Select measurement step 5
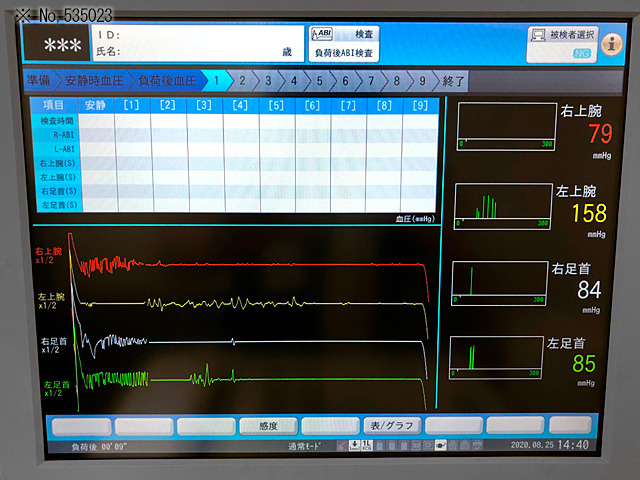640x480 pixels. [x=320, y=81]
